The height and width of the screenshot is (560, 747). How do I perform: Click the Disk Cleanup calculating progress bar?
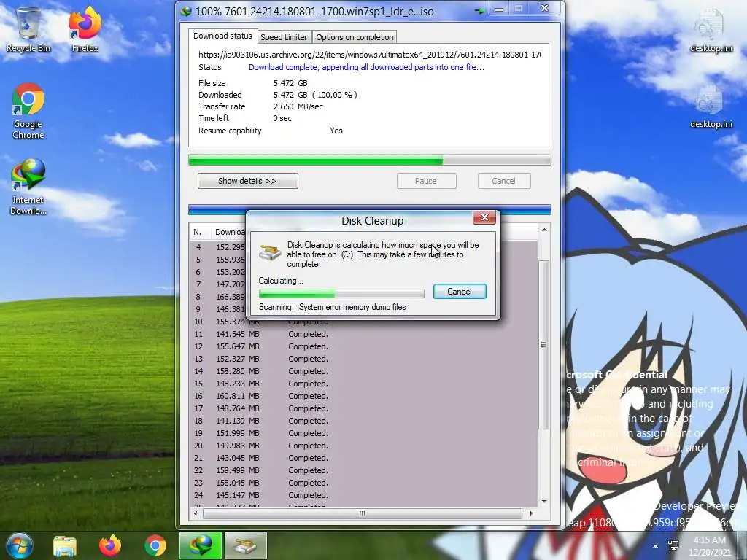pyautogui.click(x=341, y=293)
